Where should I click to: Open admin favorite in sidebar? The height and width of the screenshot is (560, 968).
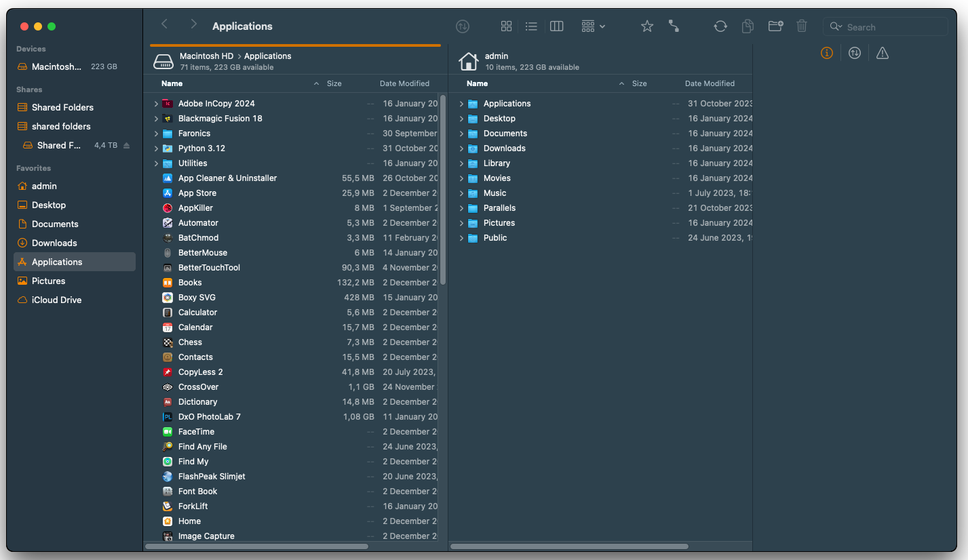(x=75, y=186)
